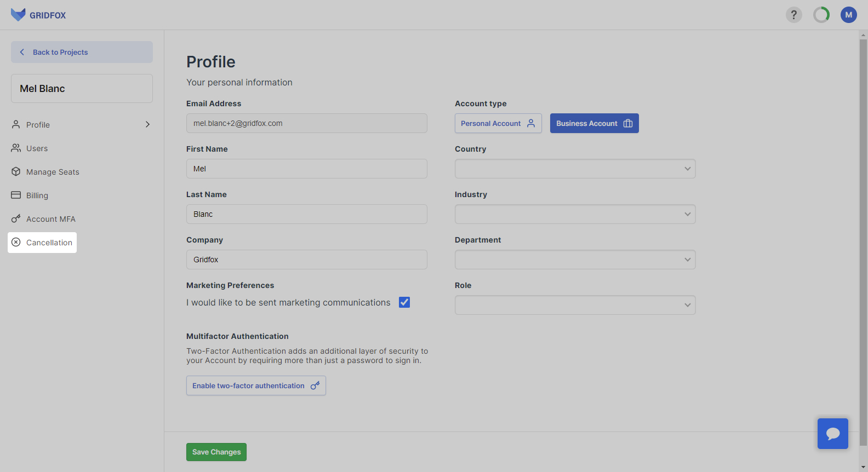Click the page's vertical scrollbar
Image resolution: width=868 pixels, height=472 pixels.
pyautogui.click(x=863, y=241)
